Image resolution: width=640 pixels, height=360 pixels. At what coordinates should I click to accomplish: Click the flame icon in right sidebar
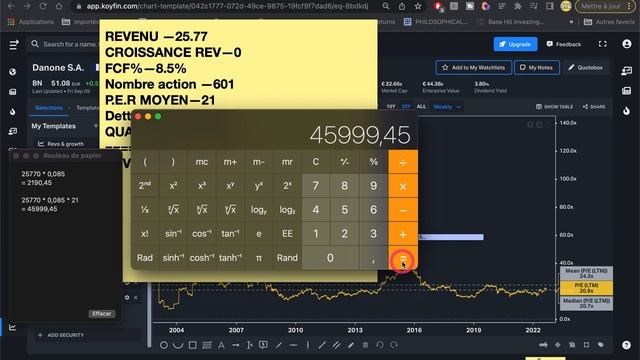pos(627,111)
